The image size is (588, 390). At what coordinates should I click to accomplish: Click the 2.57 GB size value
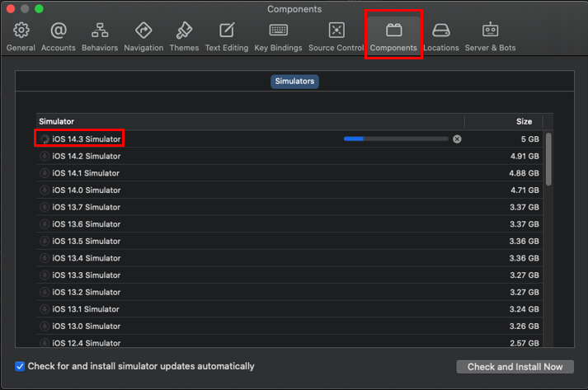click(x=524, y=343)
